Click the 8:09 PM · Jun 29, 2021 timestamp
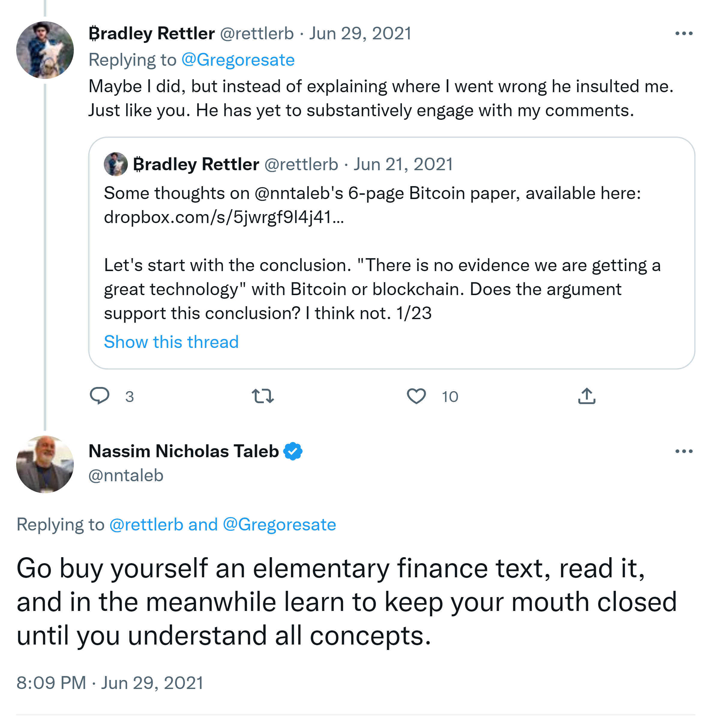 (x=110, y=683)
